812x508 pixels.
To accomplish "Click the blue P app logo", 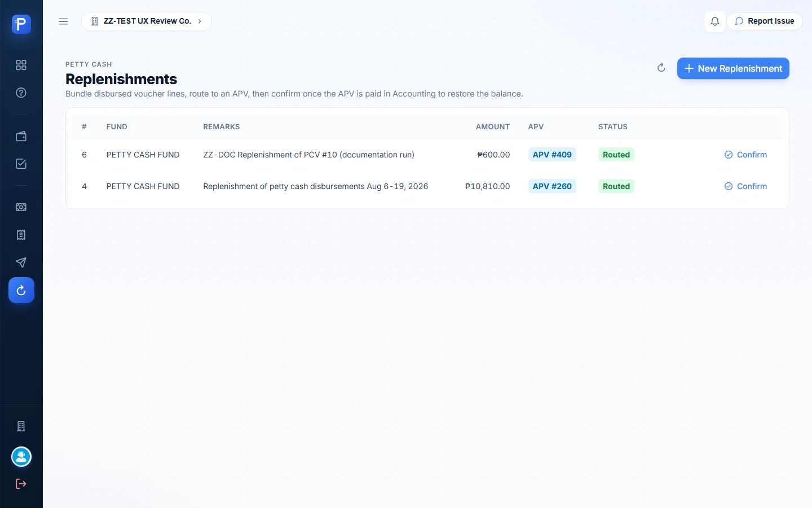I will click(x=21, y=24).
